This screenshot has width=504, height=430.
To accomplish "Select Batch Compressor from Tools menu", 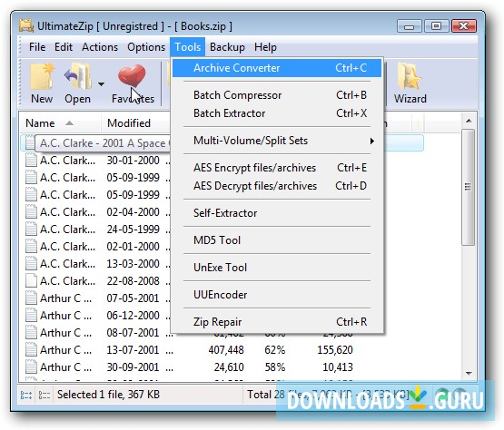I will point(277,95).
